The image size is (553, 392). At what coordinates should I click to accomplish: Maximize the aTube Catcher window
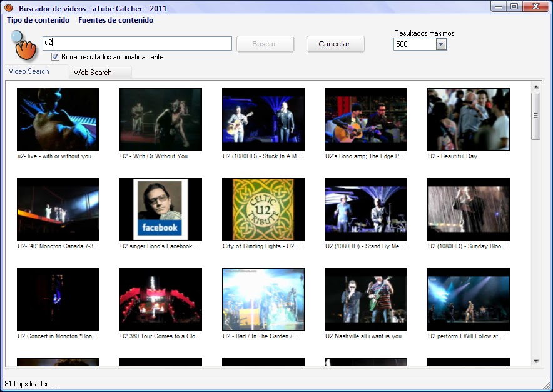tap(514, 6)
